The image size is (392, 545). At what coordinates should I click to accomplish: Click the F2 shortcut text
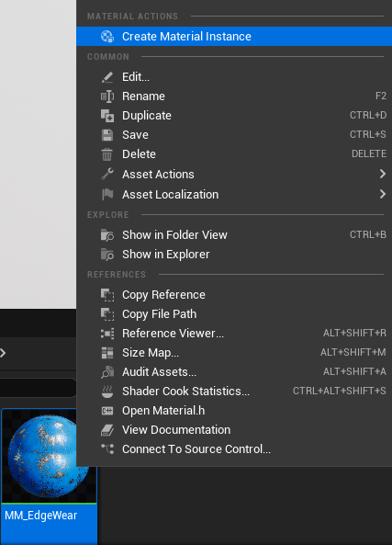pos(381,96)
